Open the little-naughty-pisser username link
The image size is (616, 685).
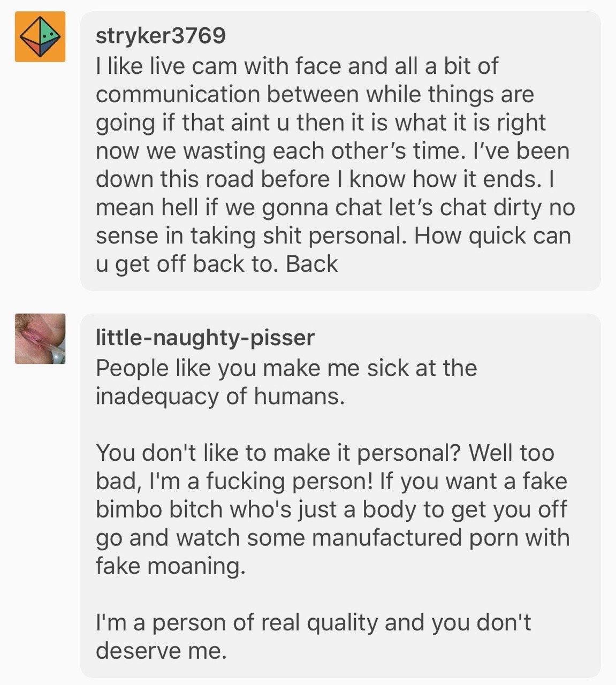pos(205,338)
